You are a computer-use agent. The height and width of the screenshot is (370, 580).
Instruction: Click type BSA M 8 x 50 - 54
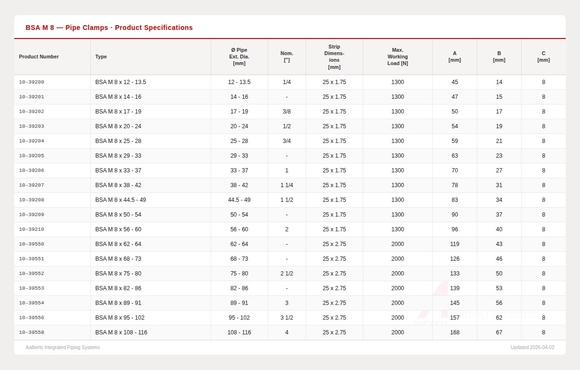[118, 215]
